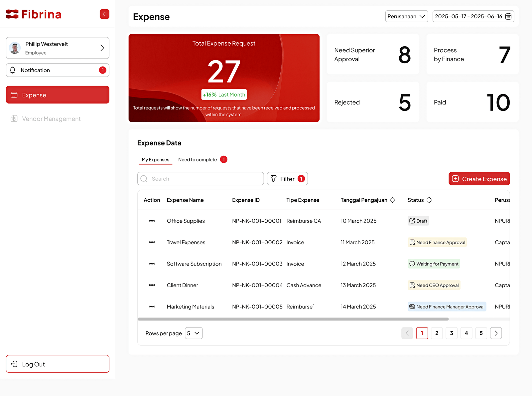532x396 pixels.
Task: Click the Create Expense button
Action: click(x=479, y=179)
